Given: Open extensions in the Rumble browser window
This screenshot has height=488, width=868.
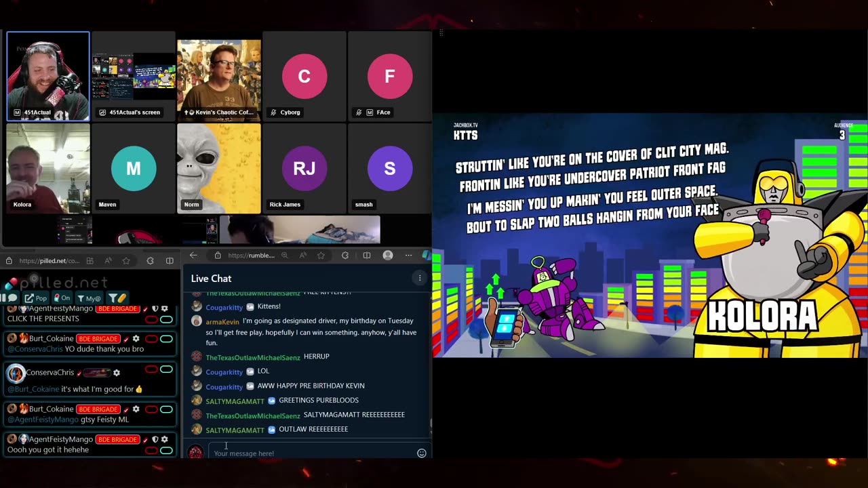Looking at the screenshot, I should tap(345, 256).
